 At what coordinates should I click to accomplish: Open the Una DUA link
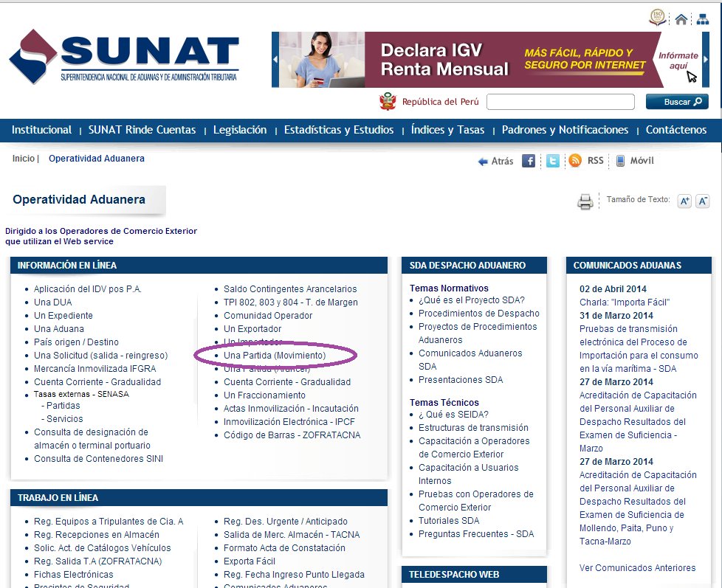53,302
